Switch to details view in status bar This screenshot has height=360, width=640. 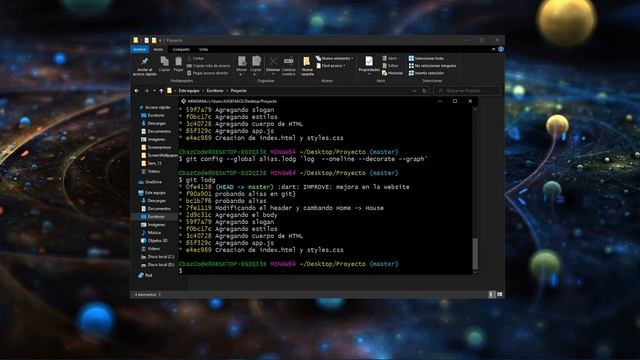point(492,294)
